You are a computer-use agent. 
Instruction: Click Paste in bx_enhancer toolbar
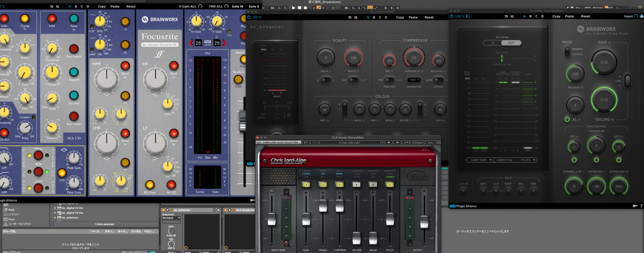pyautogui.click(x=413, y=17)
